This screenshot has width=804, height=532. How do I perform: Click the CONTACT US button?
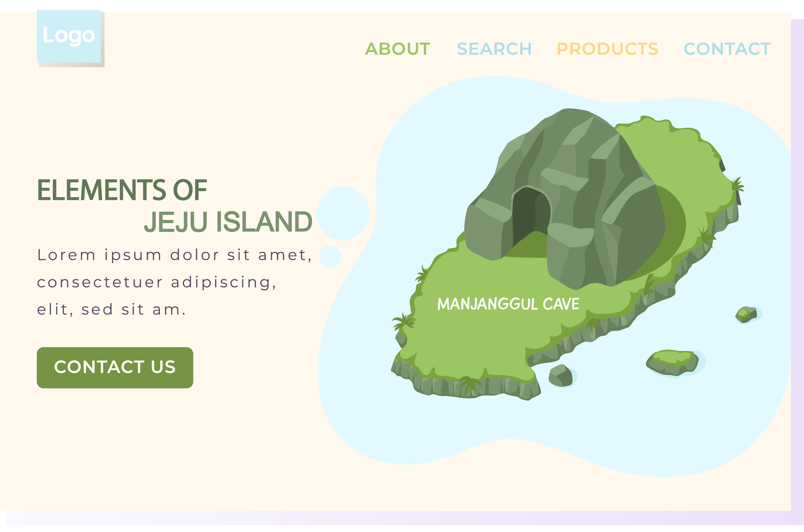[x=115, y=368]
